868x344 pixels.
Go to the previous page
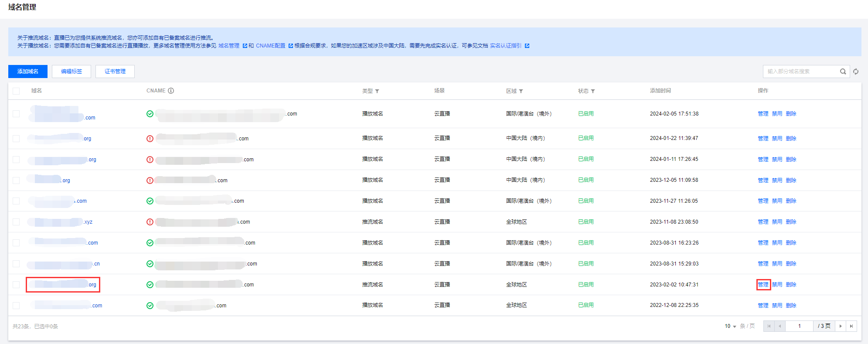pyautogui.click(x=780, y=326)
